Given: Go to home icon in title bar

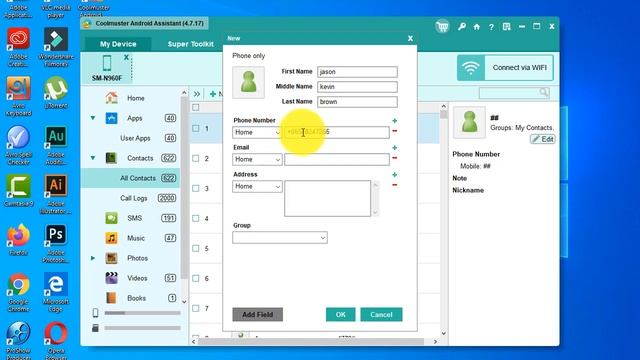Looking at the screenshot, I should click(x=476, y=27).
